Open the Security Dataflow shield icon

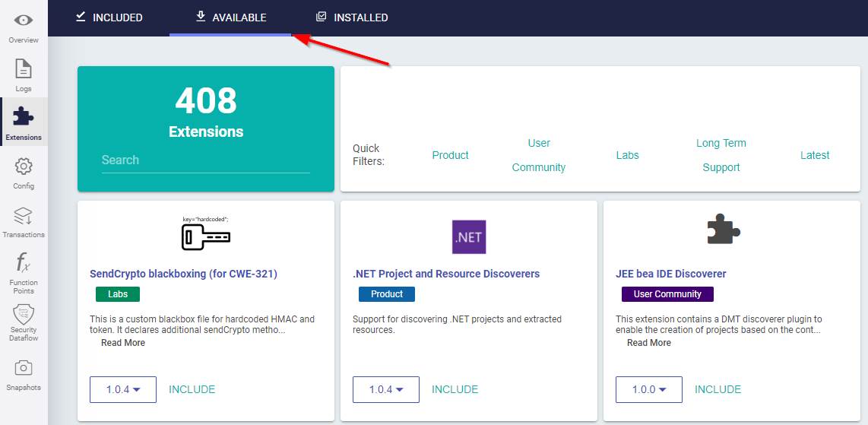(24, 313)
